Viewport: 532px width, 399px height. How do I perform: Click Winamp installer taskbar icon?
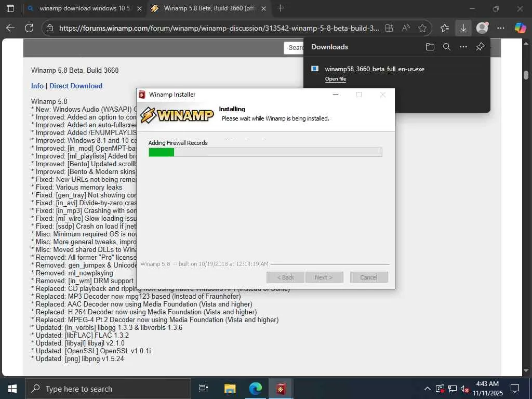coord(281,389)
